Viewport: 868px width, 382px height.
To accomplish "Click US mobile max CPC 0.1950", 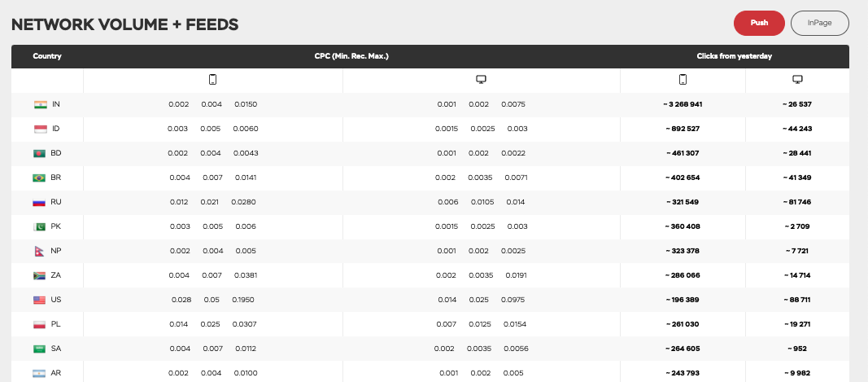I will pos(243,300).
